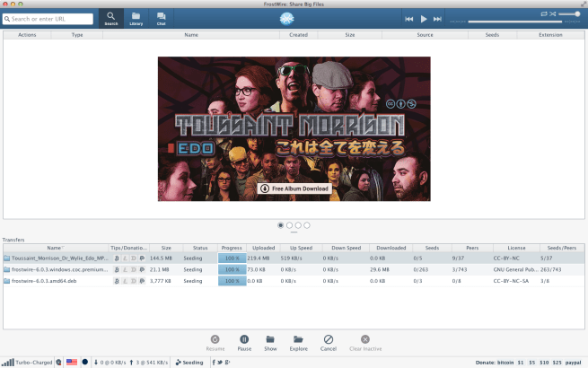Open the Library tab
Image resolution: width=588 pixels, height=368 pixels.
[136, 18]
